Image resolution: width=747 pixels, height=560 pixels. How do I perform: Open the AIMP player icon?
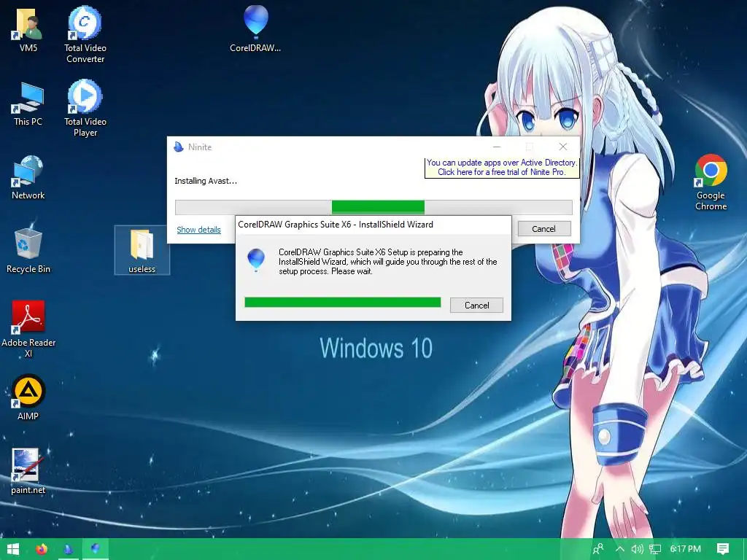click(28, 397)
